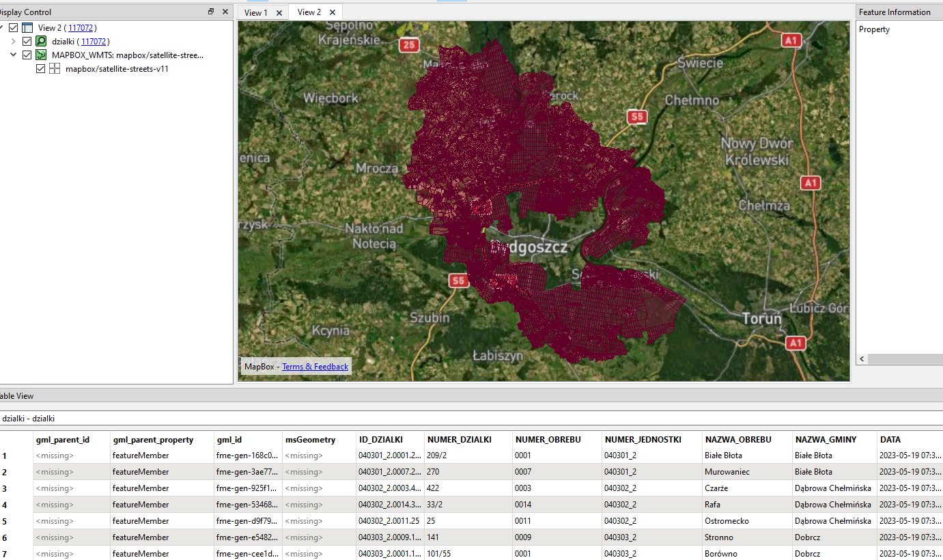Click the Ostromecko cell
Image resolution: width=943 pixels, height=560 pixels.
748,521
